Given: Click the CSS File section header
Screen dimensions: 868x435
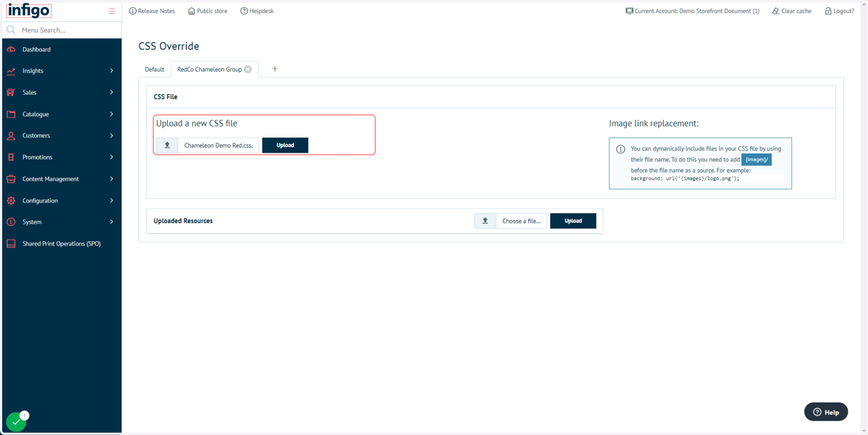Looking at the screenshot, I should pos(166,96).
